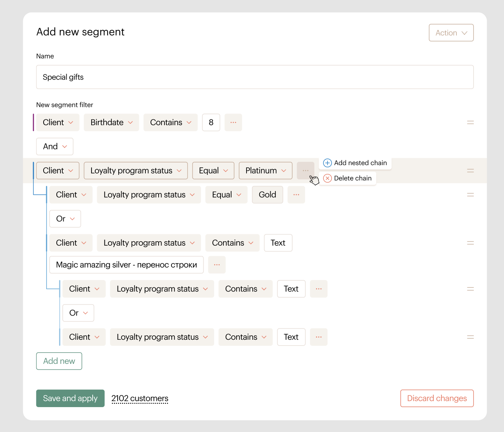
Task: Open ellipsis menu on the Gold row
Action: (x=296, y=195)
